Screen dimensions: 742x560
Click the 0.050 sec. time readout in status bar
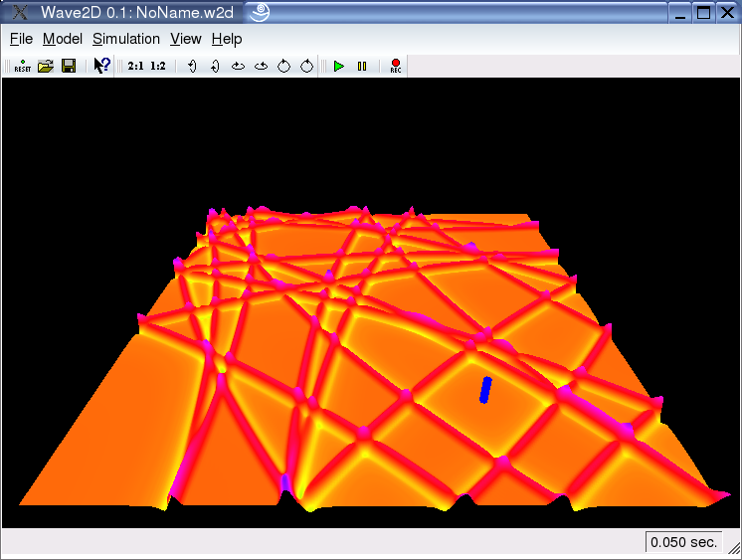click(x=683, y=542)
